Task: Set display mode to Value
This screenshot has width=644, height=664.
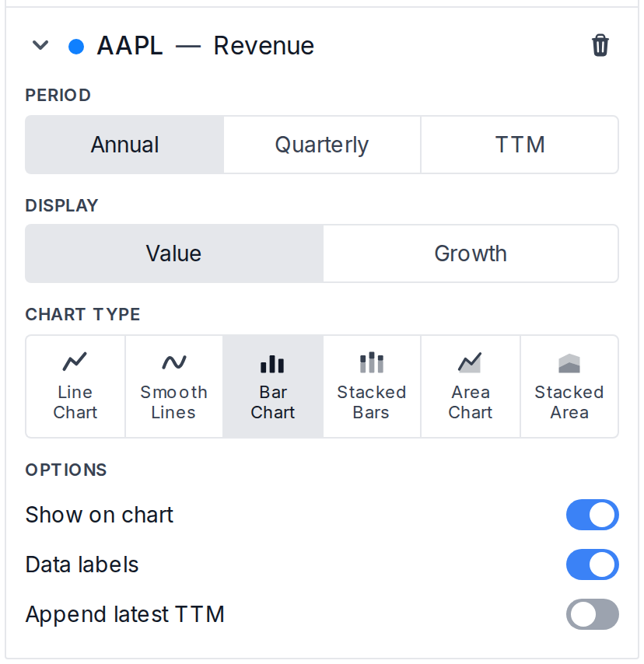Action: pyautogui.click(x=174, y=253)
